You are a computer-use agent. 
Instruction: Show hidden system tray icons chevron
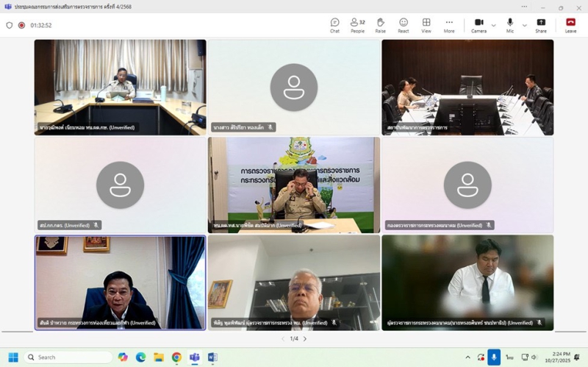[467, 357]
